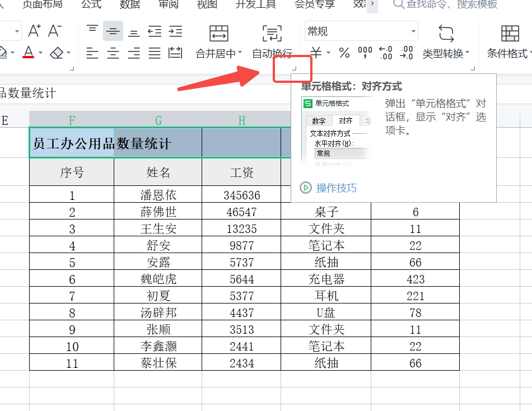Expand 合并居中 dropdown arrow
Image resolution: width=532 pixels, height=411 pixels.
pos(240,52)
